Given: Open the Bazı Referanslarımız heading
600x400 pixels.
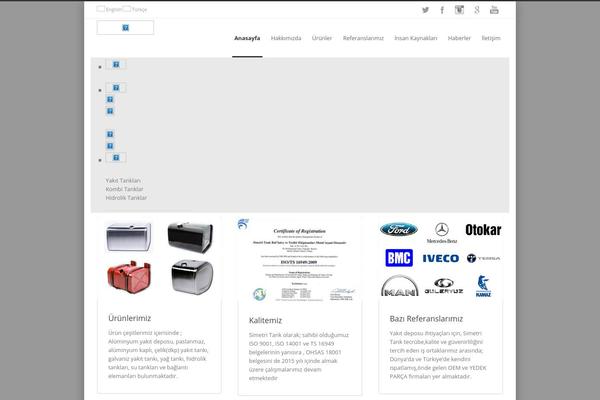Looking at the screenshot, I should (x=426, y=318).
